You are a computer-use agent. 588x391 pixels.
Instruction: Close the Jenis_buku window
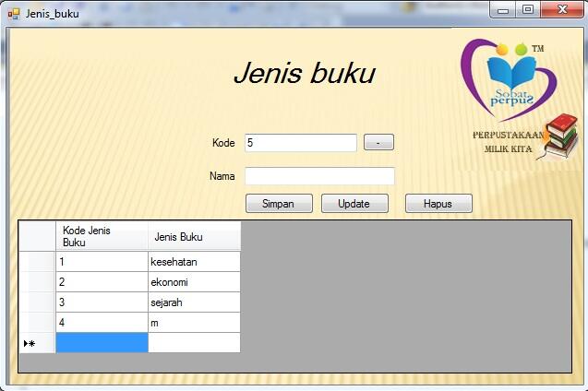(x=562, y=10)
